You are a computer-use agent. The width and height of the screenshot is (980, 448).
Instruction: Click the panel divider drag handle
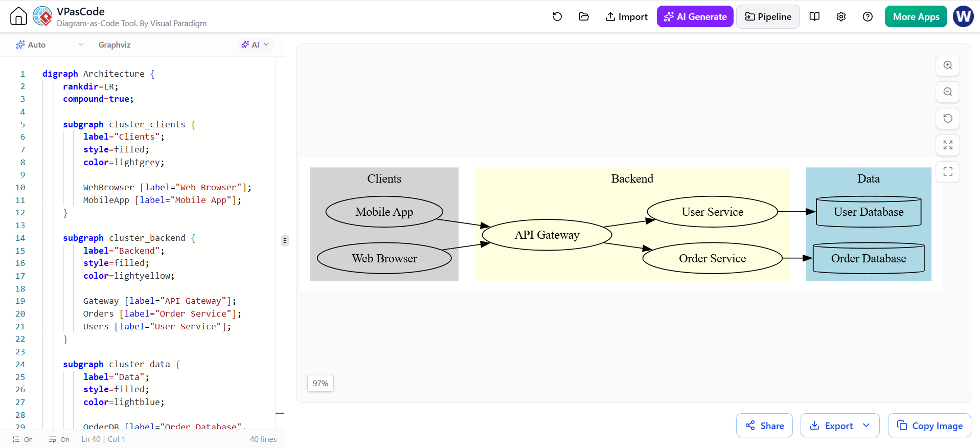tap(285, 240)
